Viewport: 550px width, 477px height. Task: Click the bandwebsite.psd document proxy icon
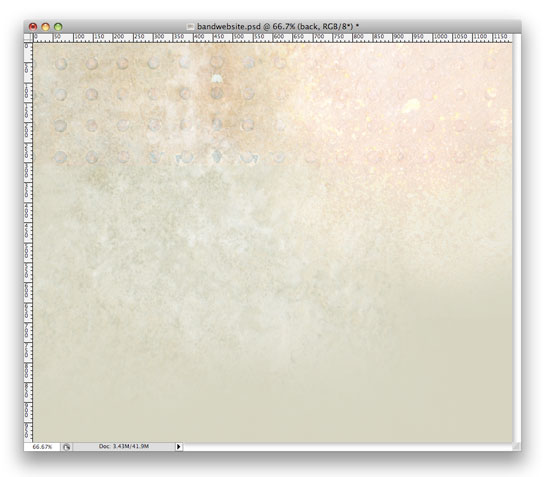pyautogui.click(x=190, y=27)
